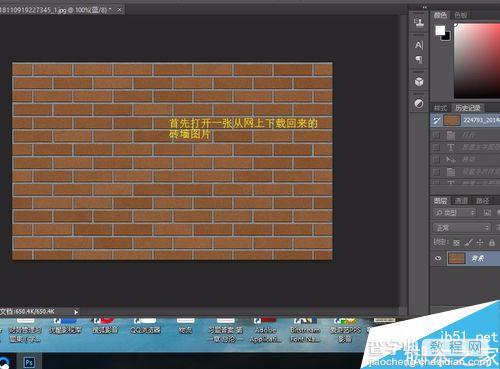
Task: Click the pixel layer filter icon
Action: tap(487, 213)
